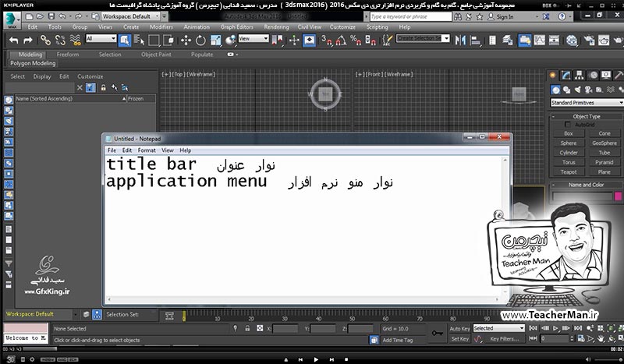Click the Save File floppy icon
624x364 pixels.
[51, 16]
